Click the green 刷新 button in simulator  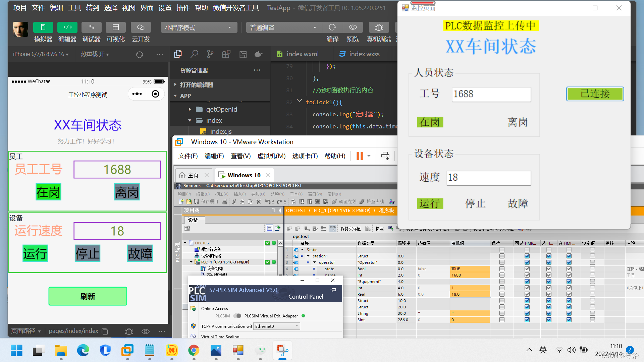pyautogui.click(x=88, y=296)
